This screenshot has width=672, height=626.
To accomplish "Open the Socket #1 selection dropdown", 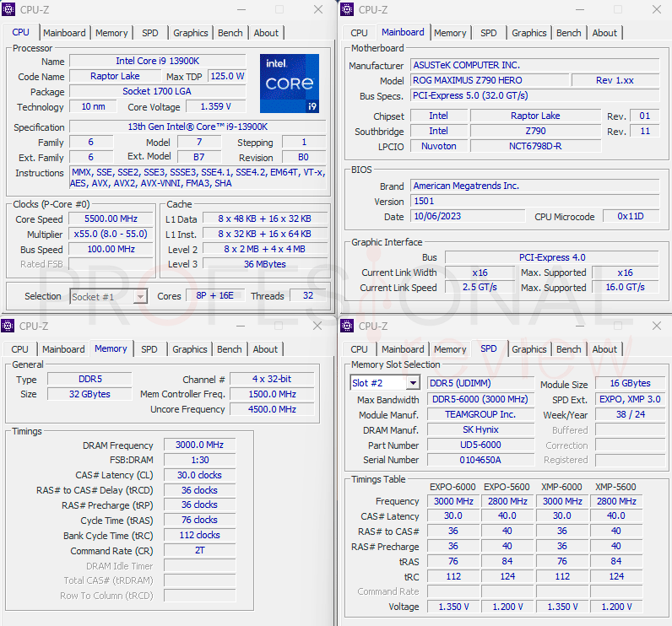I will [x=140, y=296].
